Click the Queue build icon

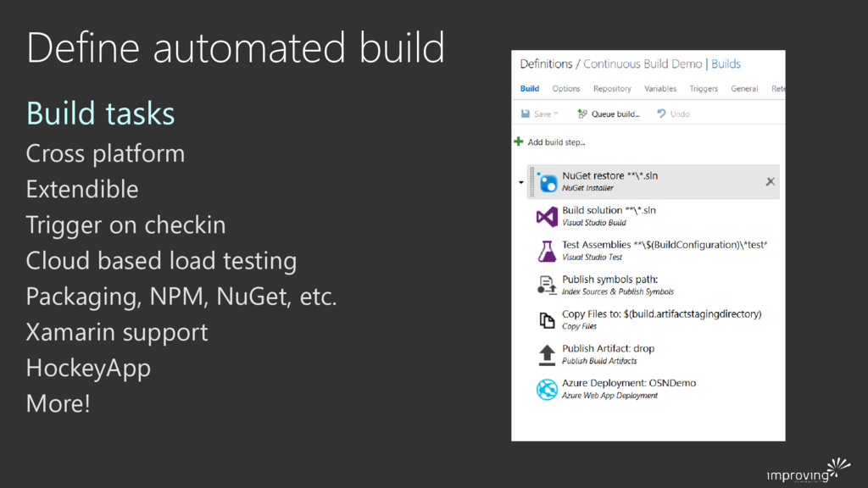click(x=581, y=114)
